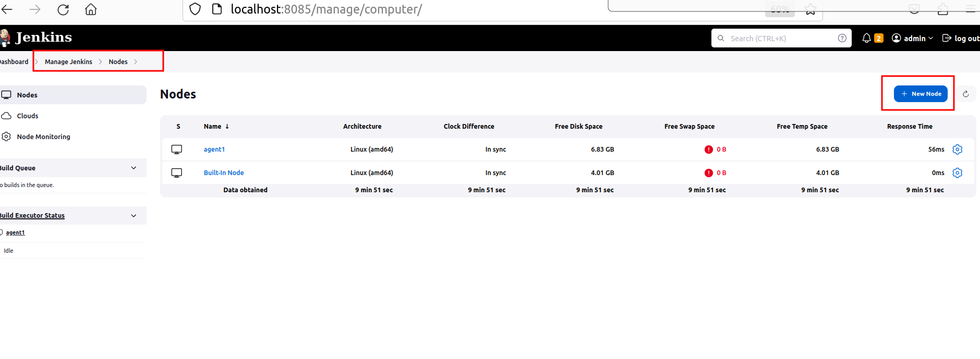Open agent1 in executor status

(x=15, y=232)
